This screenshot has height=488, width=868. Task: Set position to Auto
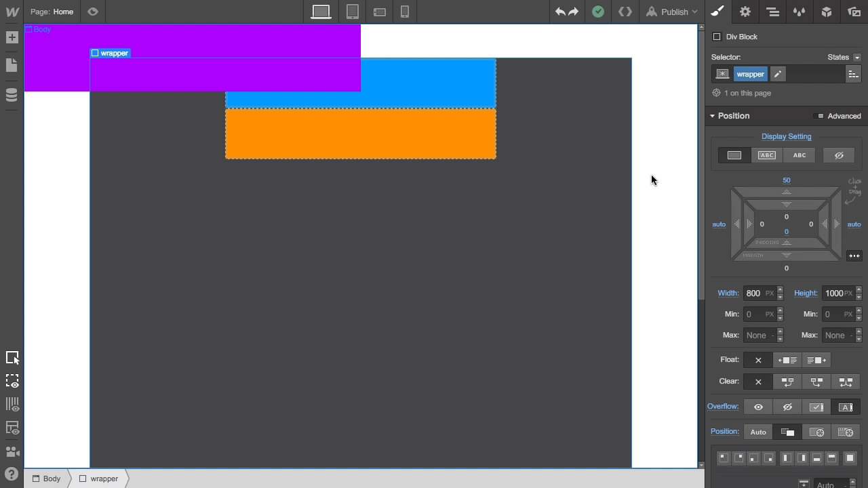click(x=758, y=432)
